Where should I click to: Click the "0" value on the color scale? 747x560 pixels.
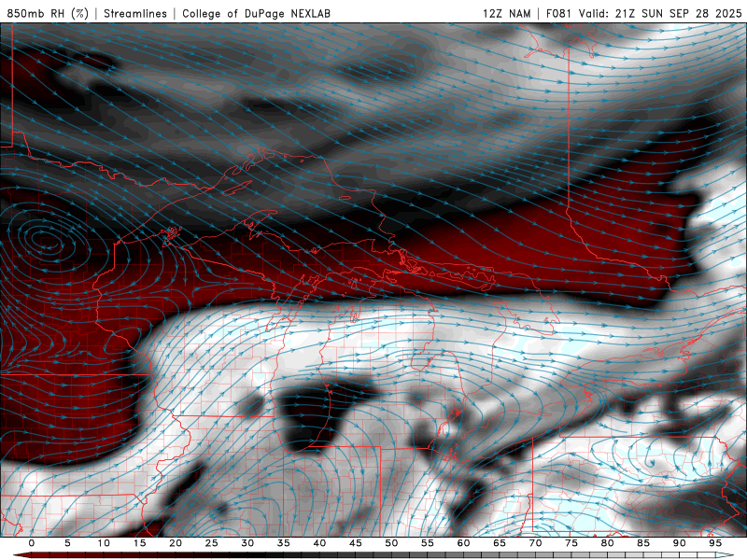32,543
